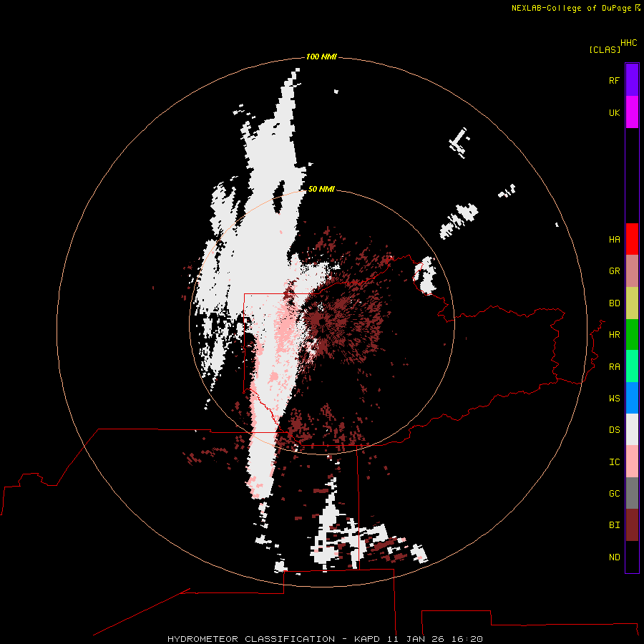Click the ND black legend swatch
Image resolution: width=644 pixels, height=644 pixels.
[x=632, y=557]
